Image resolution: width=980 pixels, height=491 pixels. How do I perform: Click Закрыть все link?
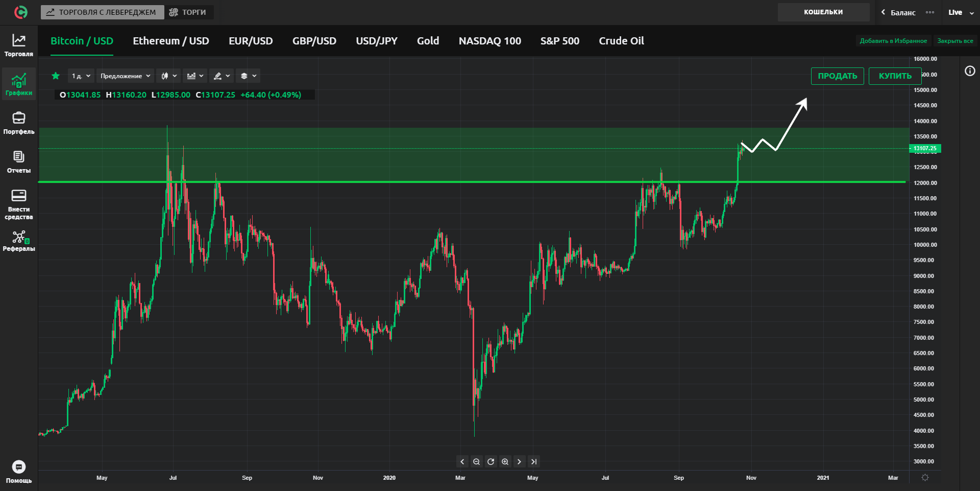click(x=955, y=41)
